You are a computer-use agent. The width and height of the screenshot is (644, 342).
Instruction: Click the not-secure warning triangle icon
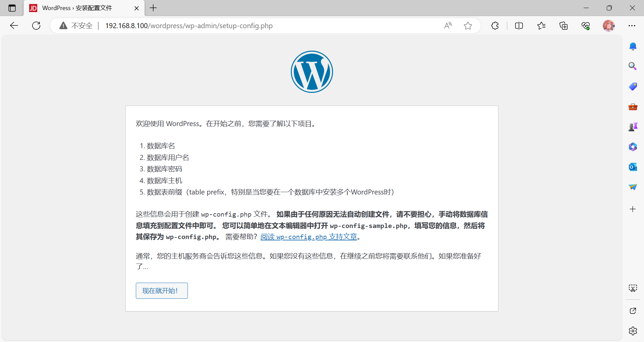[63, 25]
